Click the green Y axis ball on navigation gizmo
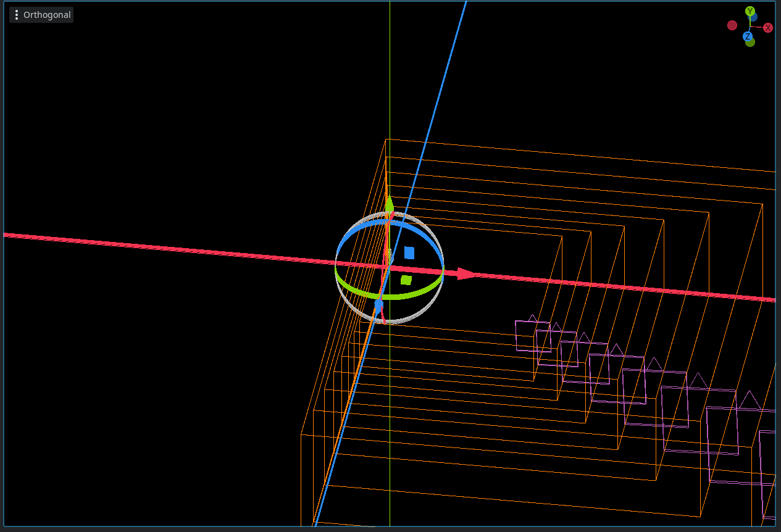The width and height of the screenshot is (781, 532). [750, 10]
